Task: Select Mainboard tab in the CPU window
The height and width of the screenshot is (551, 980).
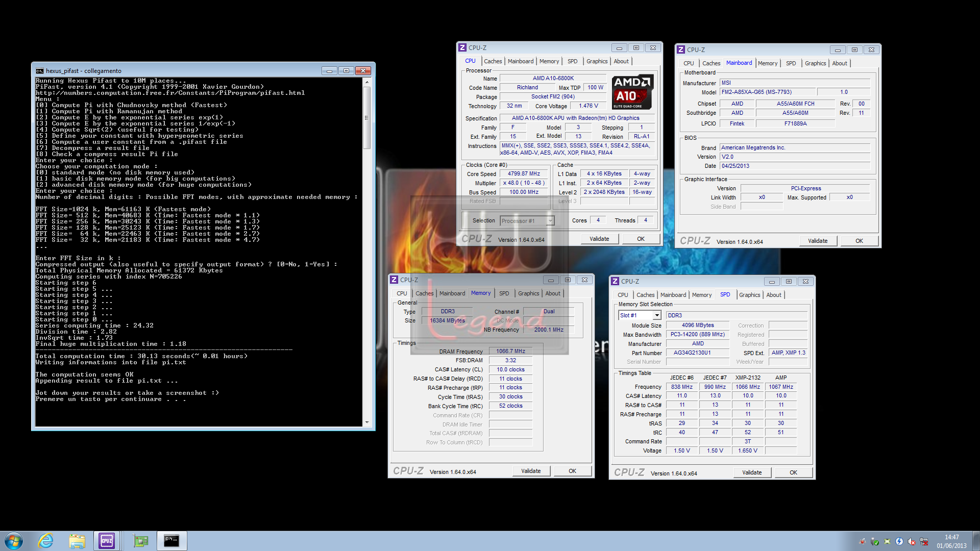Action: pos(521,61)
